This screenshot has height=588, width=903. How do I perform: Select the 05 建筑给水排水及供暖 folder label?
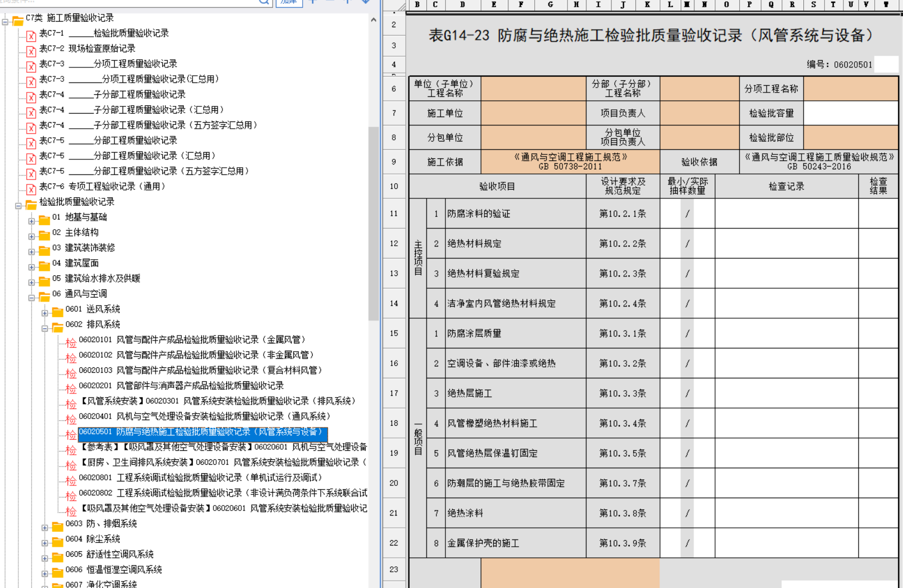click(102, 278)
